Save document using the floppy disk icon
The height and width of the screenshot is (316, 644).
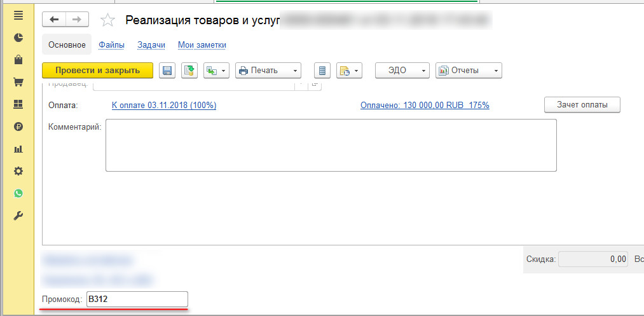(x=167, y=71)
